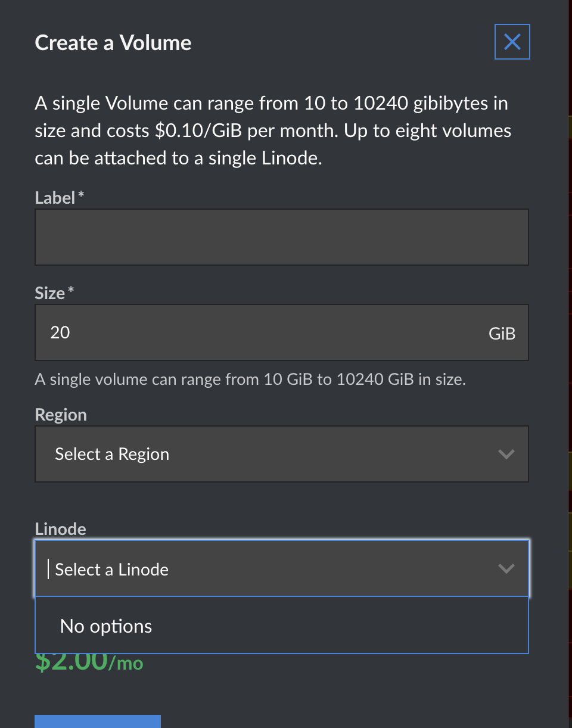The height and width of the screenshot is (728, 572).
Task: Click the Label text input field
Action: (281, 237)
